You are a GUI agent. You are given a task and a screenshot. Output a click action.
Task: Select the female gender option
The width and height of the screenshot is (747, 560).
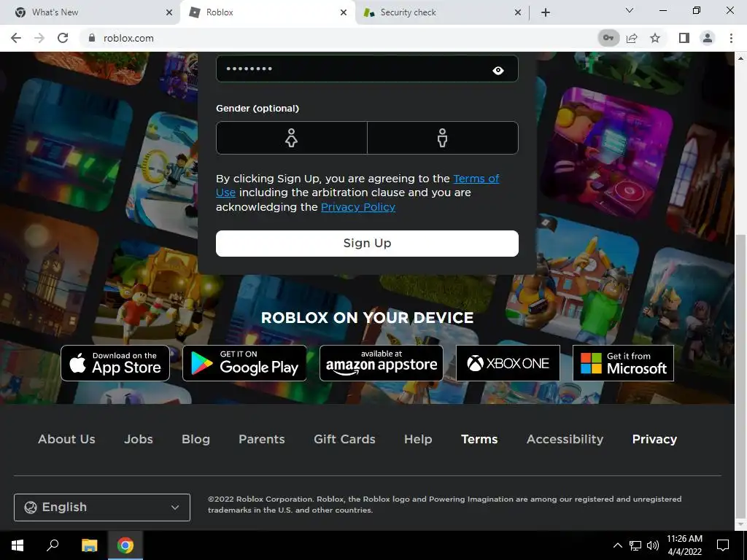(292, 138)
